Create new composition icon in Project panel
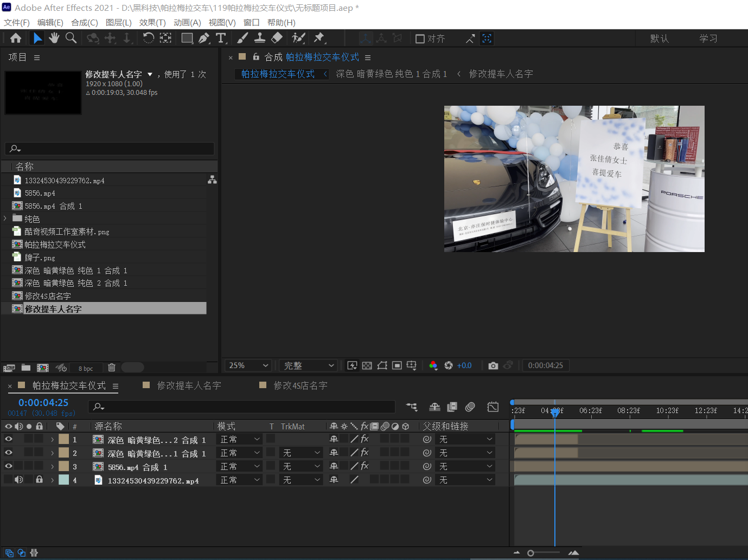Screen dimensions: 748x560 pyautogui.click(x=43, y=368)
